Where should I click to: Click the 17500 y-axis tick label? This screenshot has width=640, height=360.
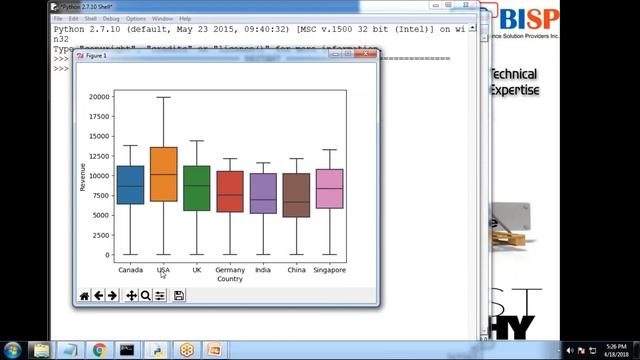(99, 116)
